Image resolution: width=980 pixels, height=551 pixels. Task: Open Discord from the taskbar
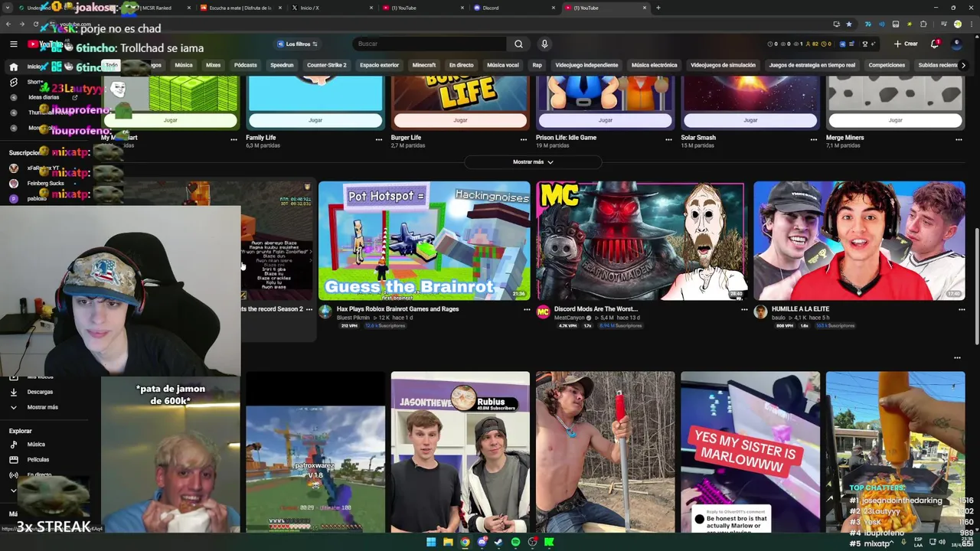(x=482, y=542)
